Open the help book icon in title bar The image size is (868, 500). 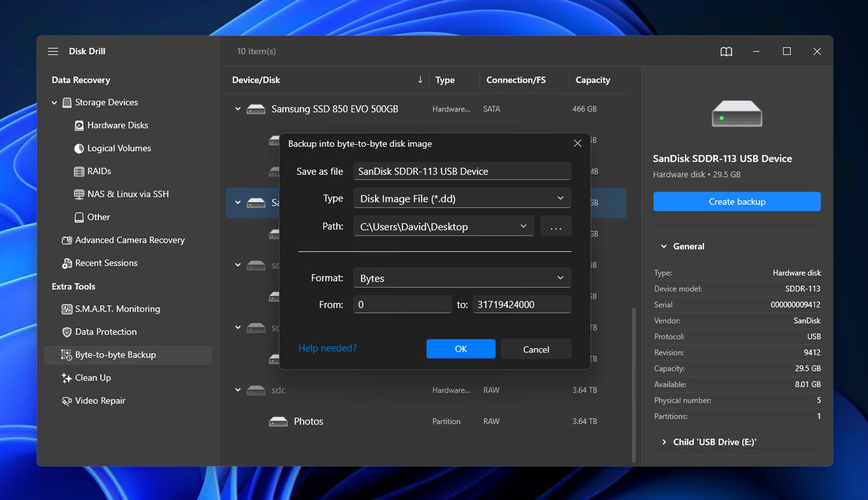click(726, 52)
